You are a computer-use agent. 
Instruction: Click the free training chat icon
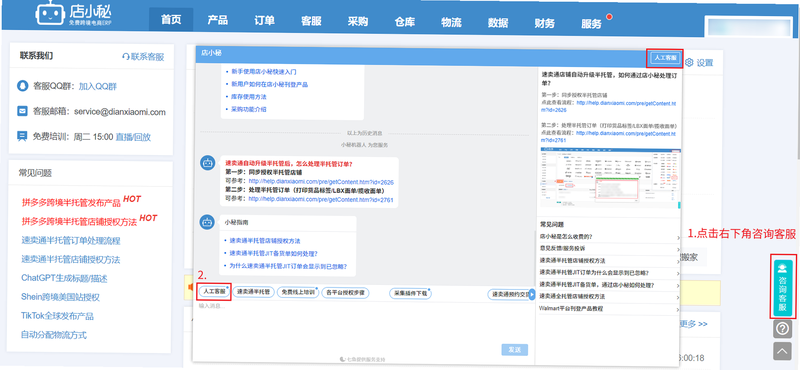coord(22,136)
